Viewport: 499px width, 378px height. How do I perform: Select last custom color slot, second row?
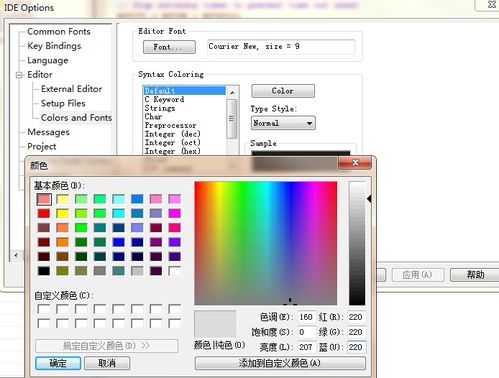click(x=174, y=323)
